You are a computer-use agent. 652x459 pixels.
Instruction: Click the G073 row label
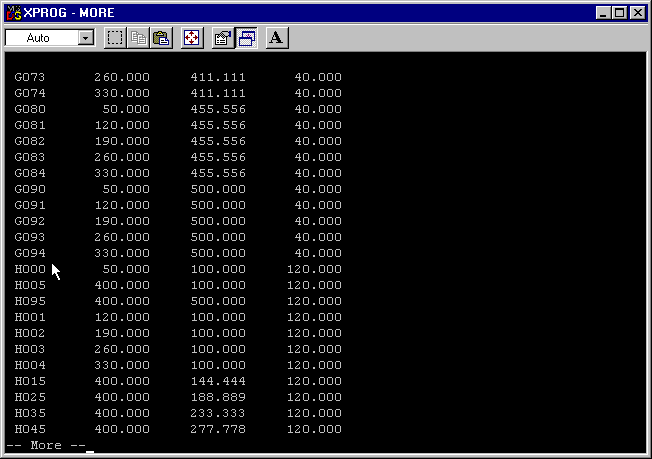click(30, 77)
